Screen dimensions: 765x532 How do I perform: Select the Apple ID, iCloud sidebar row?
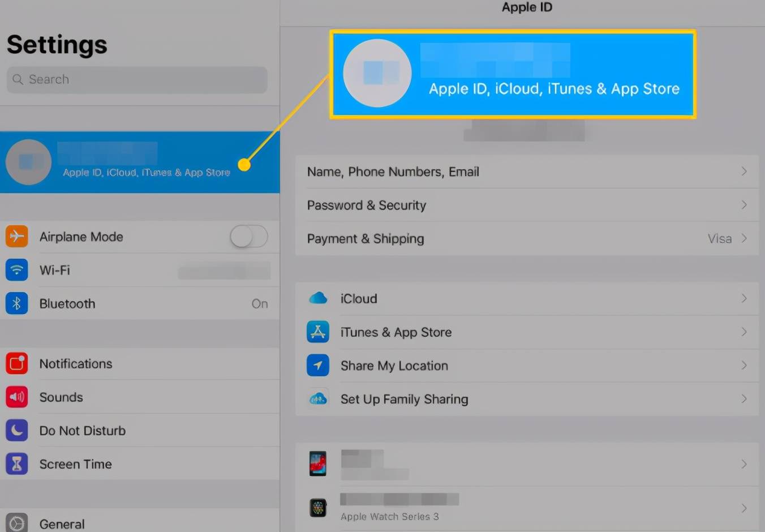[140, 162]
